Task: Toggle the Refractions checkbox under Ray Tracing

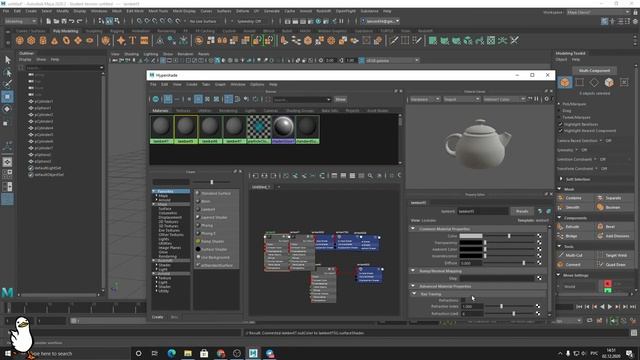Action: pyautogui.click(x=463, y=300)
